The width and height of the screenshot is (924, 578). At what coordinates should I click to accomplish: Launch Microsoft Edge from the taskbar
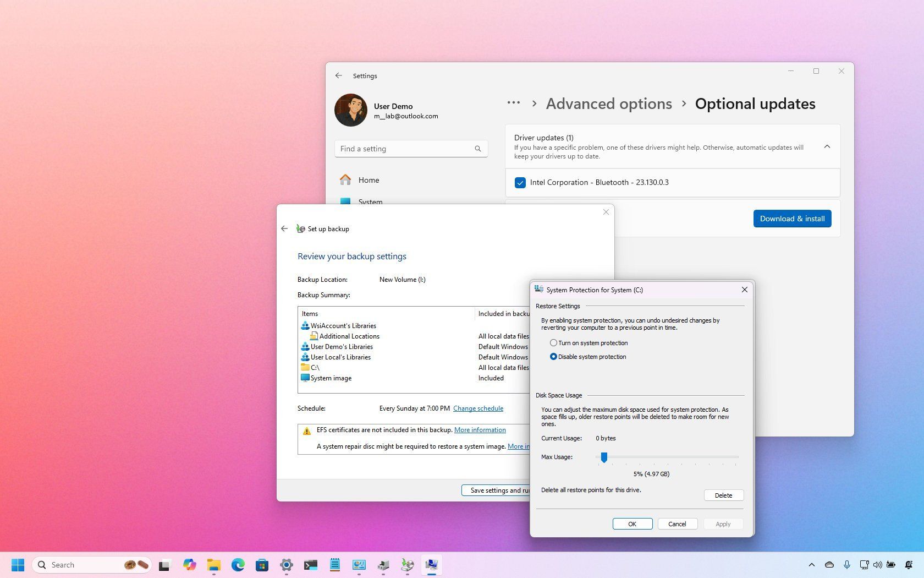click(x=238, y=565)
